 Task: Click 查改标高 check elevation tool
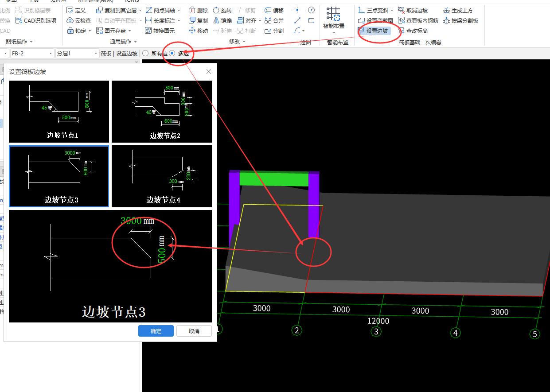(413, 31)
